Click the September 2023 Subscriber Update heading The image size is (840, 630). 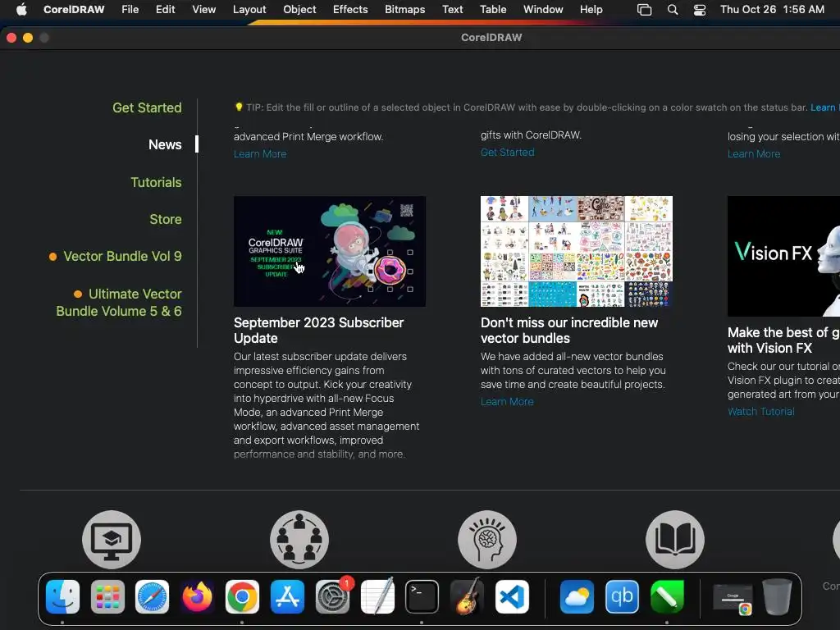click(x=319, y=331)
